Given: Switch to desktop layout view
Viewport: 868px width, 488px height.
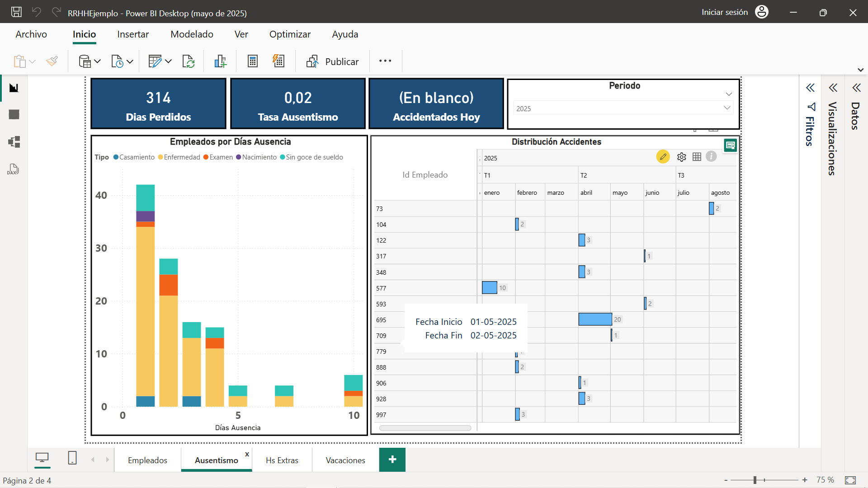Looking at the screenshot, I should 42,458.
